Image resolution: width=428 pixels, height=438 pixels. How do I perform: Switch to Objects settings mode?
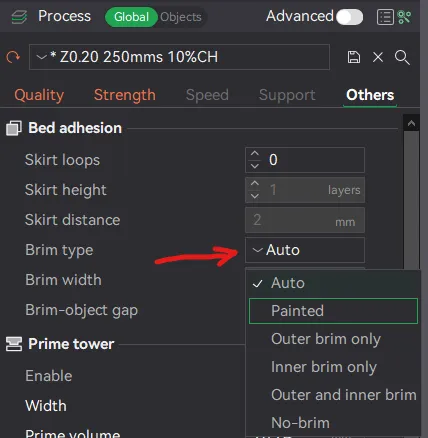click(x=181, y=17)
